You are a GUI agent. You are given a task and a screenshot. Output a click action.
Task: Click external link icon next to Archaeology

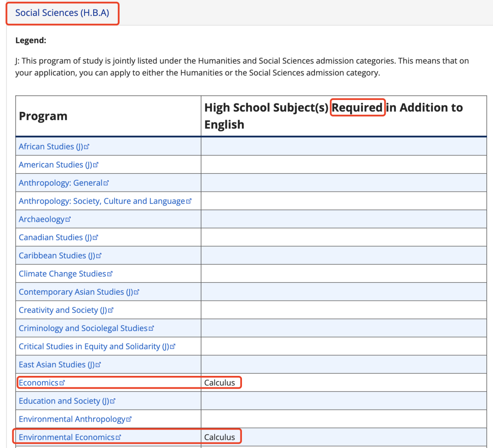coord(68,219)
